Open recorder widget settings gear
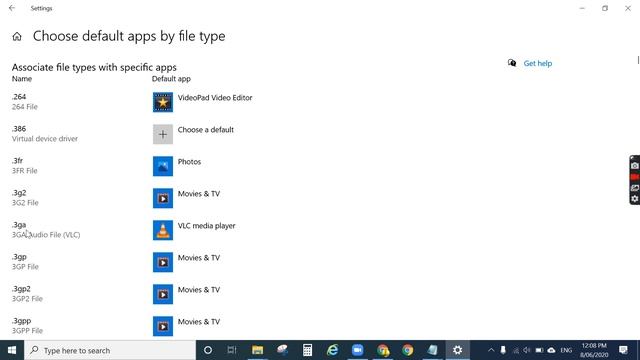Viewport: 640px width, 360px height. tap(635, 199)
